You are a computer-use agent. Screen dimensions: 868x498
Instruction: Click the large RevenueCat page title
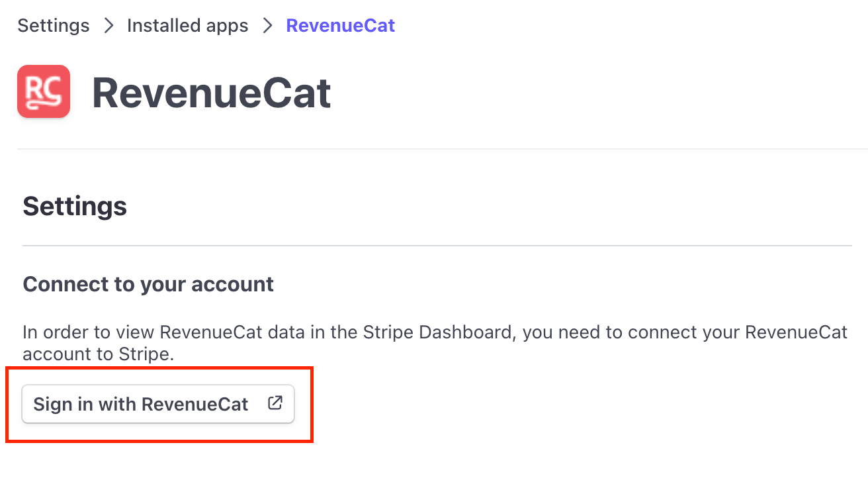211,93
